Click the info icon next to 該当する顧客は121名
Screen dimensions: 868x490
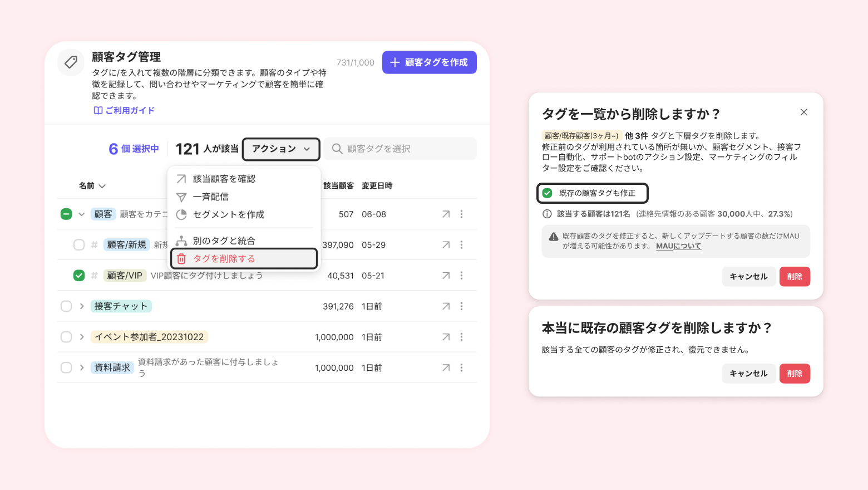tap(547, 214)
